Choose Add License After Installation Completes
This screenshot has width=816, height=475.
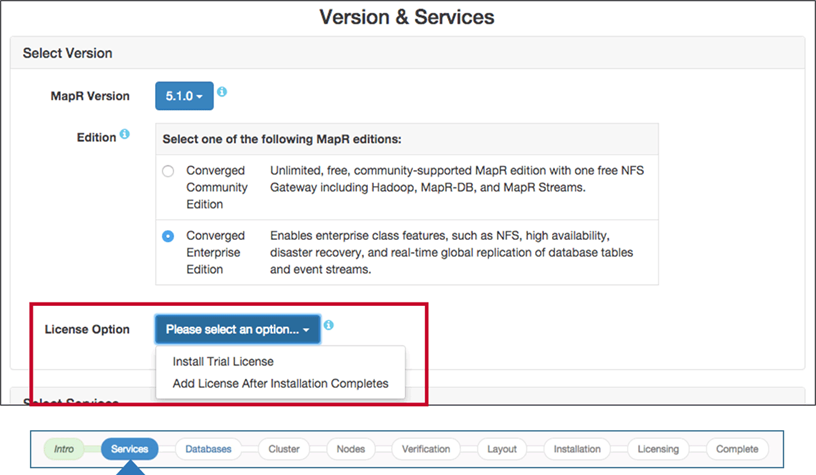[280, 383]
